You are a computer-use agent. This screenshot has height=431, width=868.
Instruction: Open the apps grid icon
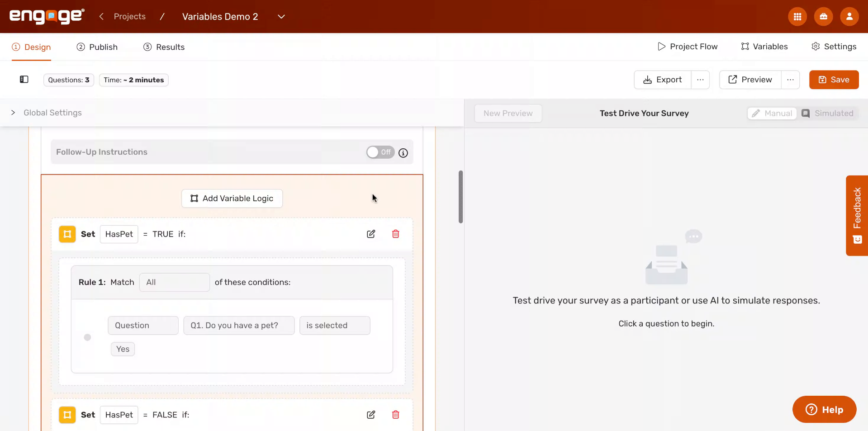point(797,17)
